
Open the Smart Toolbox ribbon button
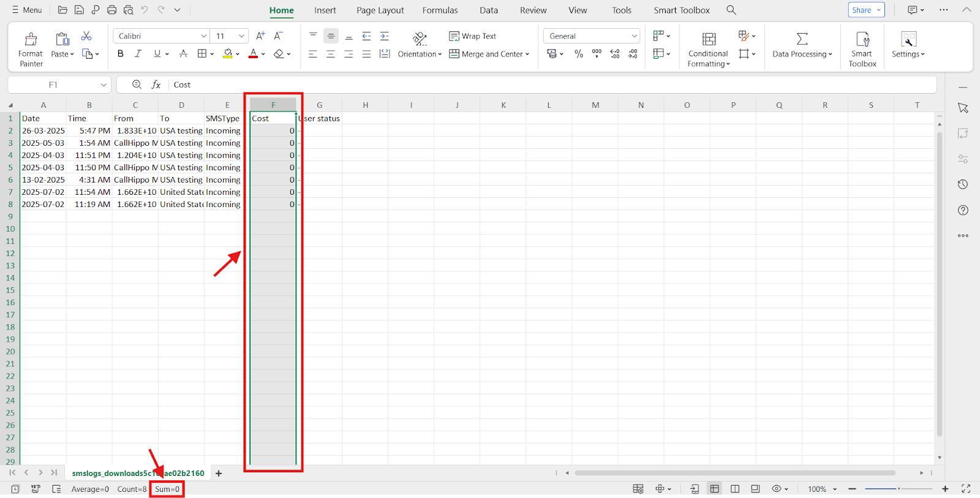pyautogui.click(x=862, y=49)
